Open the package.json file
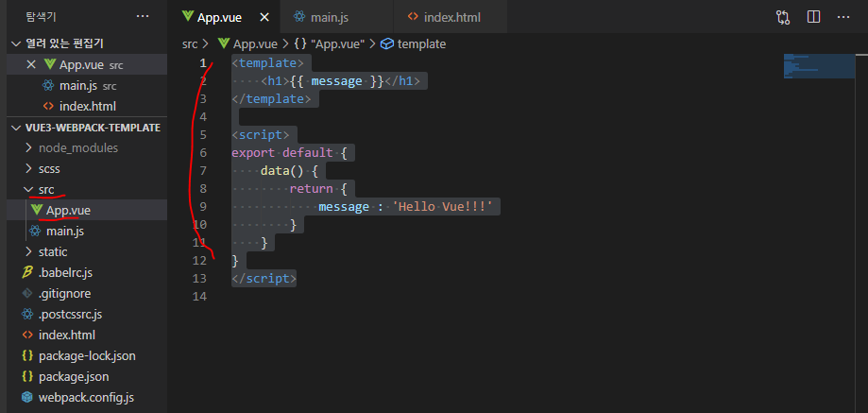The image size is (868, 413). tap(87, 376)
